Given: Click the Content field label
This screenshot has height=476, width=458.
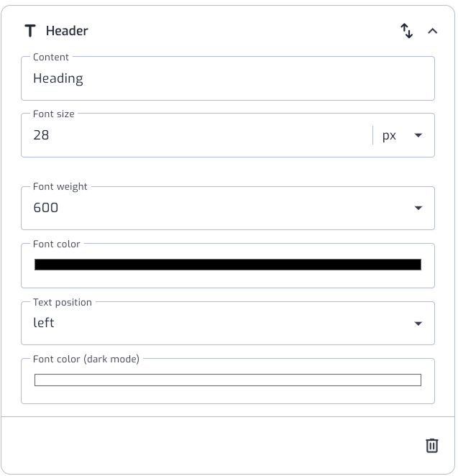Looking at the screenshot, I should (50, 57).
